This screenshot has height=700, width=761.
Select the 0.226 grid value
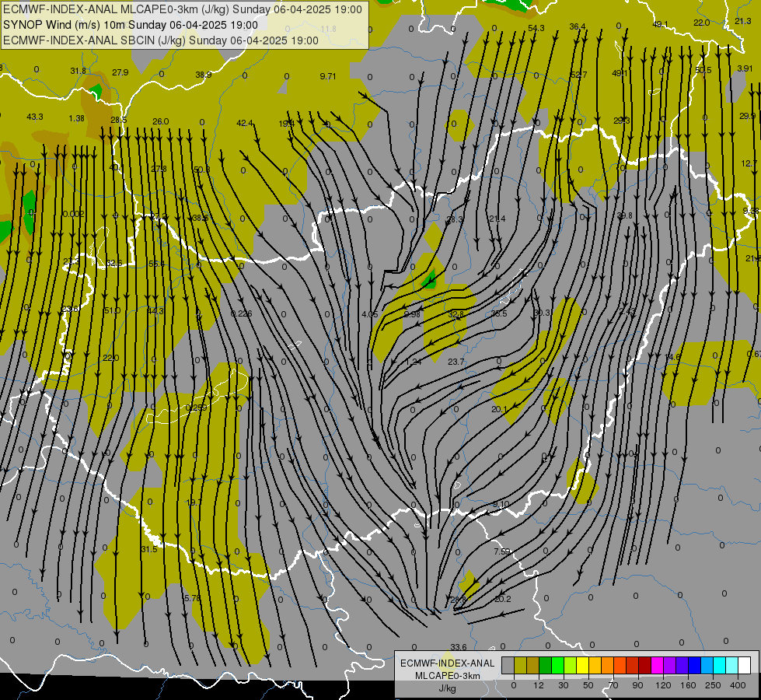241,313
